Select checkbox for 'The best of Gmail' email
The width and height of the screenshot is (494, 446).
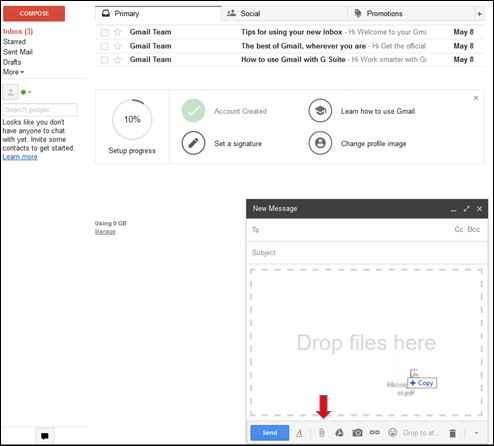[x=104, y=46]
